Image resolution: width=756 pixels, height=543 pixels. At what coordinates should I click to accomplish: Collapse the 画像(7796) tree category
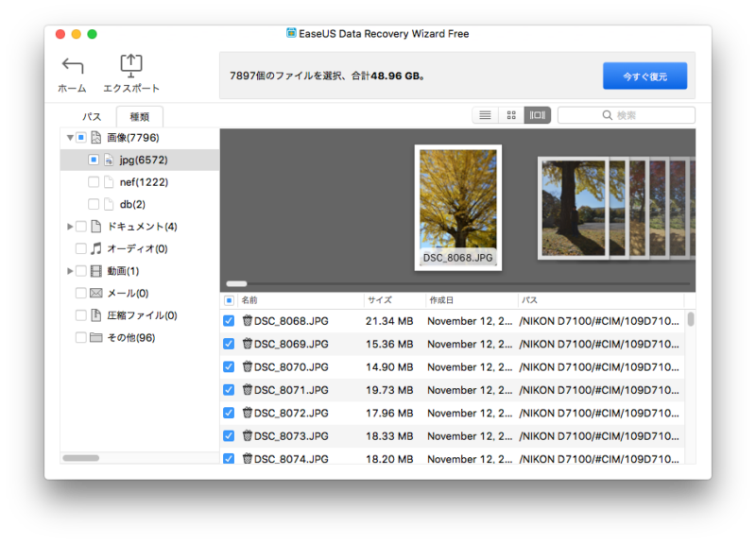(70, 138)
